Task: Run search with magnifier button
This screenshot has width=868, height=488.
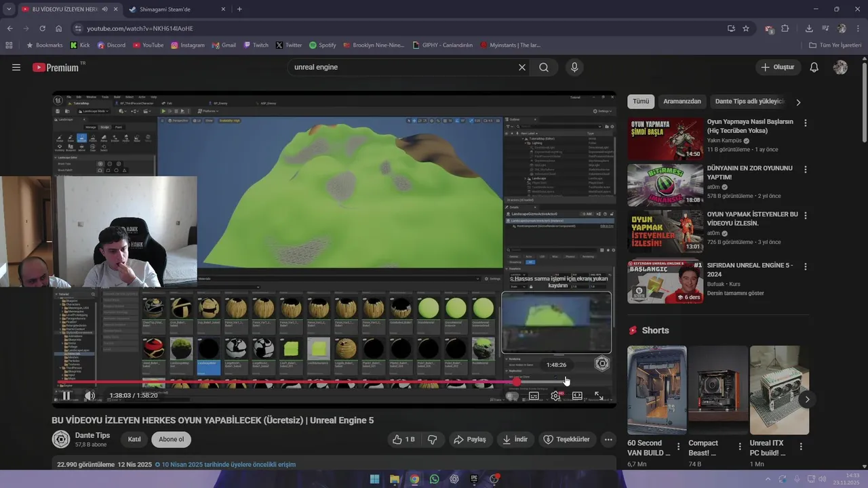Action: (544, 67)
